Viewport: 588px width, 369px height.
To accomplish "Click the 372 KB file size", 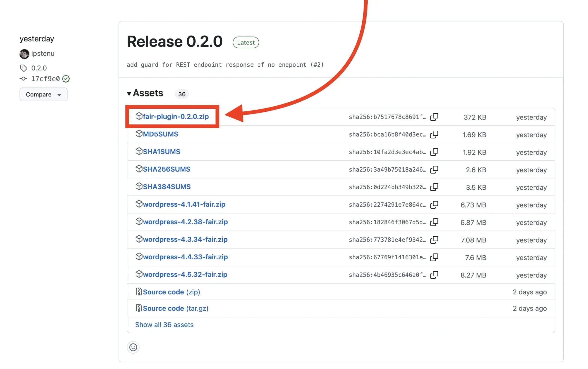I will [475, 117].
